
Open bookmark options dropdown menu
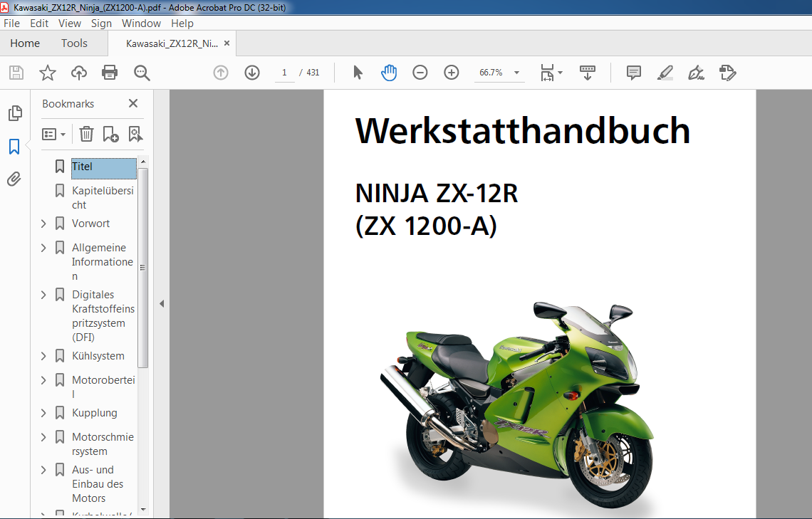point(54,135)
